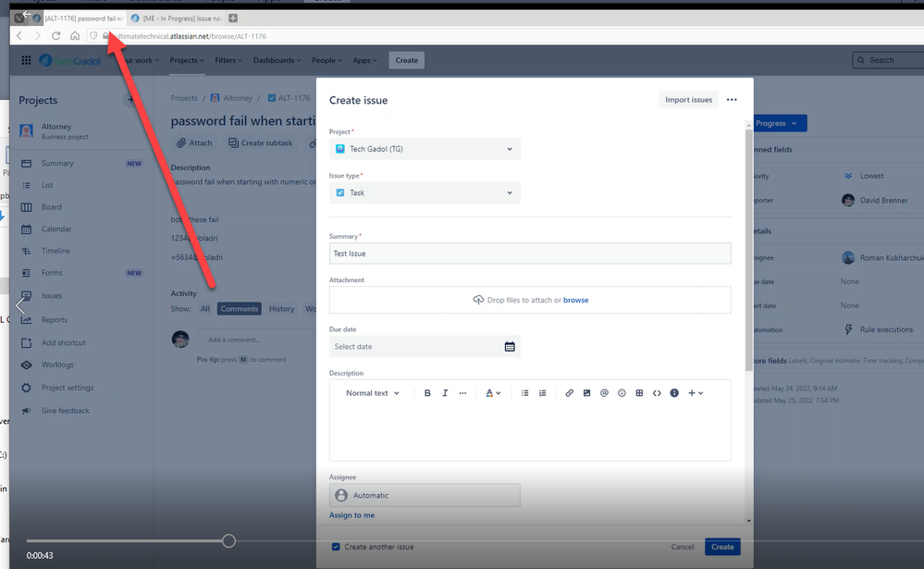Navigate back in browser
The image size is (924, 569).
19,36
